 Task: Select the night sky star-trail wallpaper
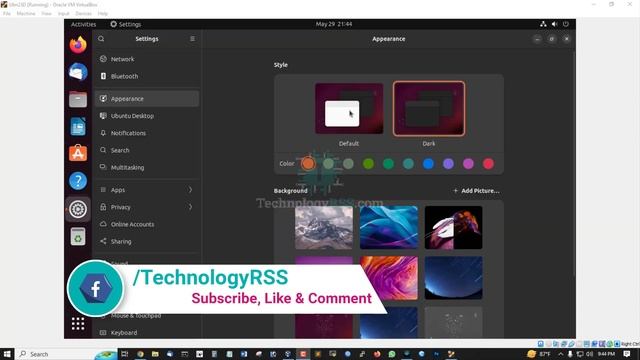click(x=453, y=278)
